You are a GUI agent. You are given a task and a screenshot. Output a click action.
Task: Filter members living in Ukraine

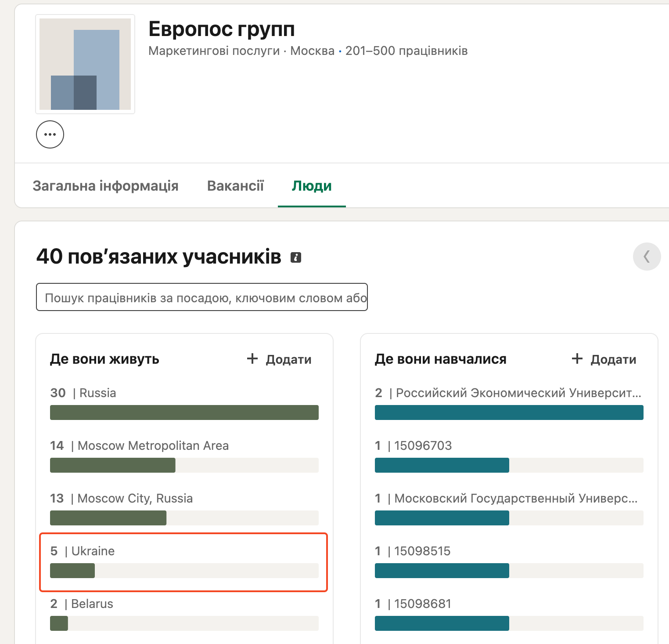(x=92, y=551)
